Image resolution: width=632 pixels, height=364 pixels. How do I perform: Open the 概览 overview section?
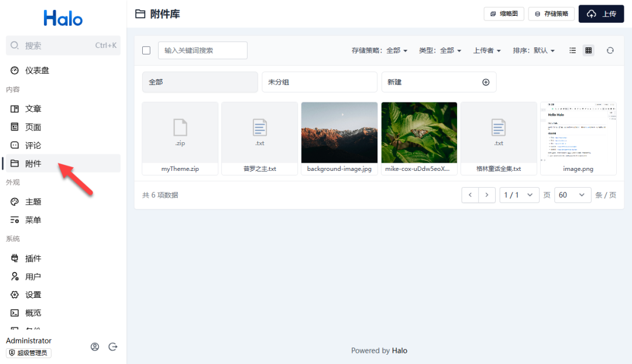pos(63,313)
